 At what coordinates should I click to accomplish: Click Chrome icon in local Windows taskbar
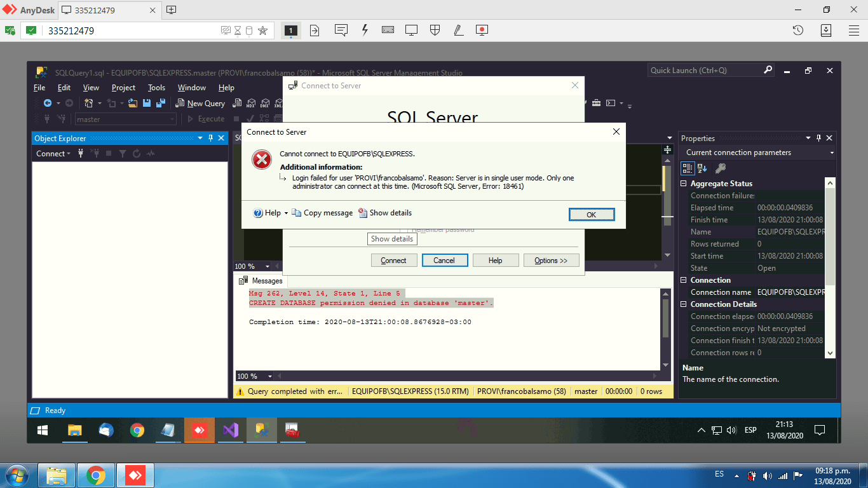(x=96, y=475)
